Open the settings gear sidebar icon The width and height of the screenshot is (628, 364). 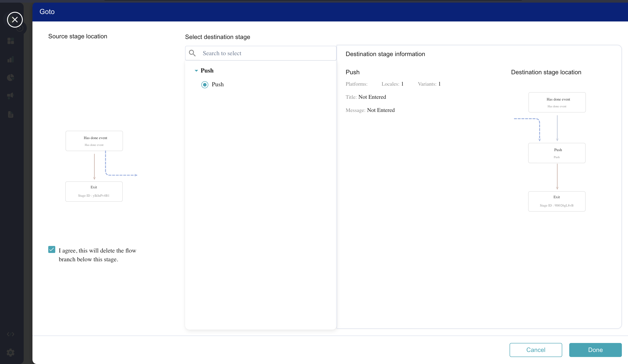11,352
